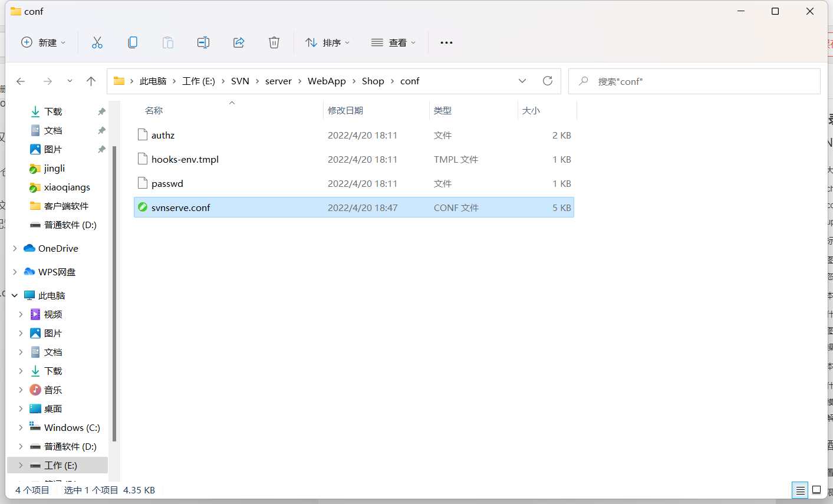This screenshot has width=833, height=504.
Task: Select 客户端软件 folder in sidebar
Action: 66,206
